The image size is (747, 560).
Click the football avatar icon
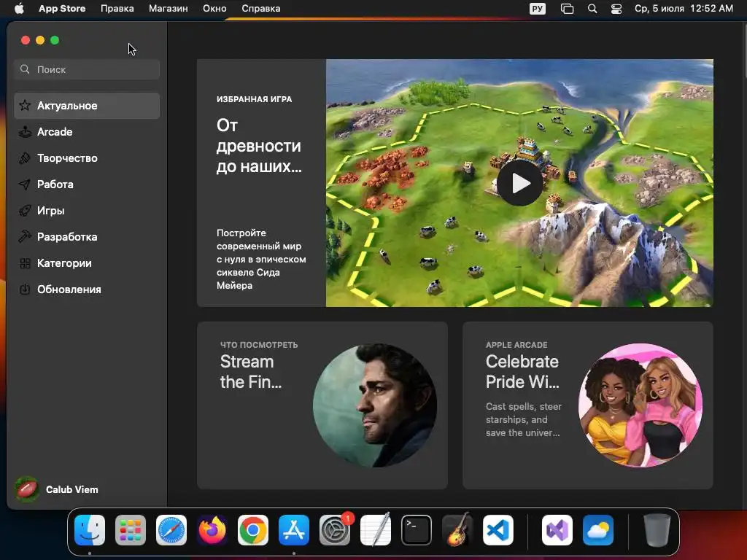27,489
